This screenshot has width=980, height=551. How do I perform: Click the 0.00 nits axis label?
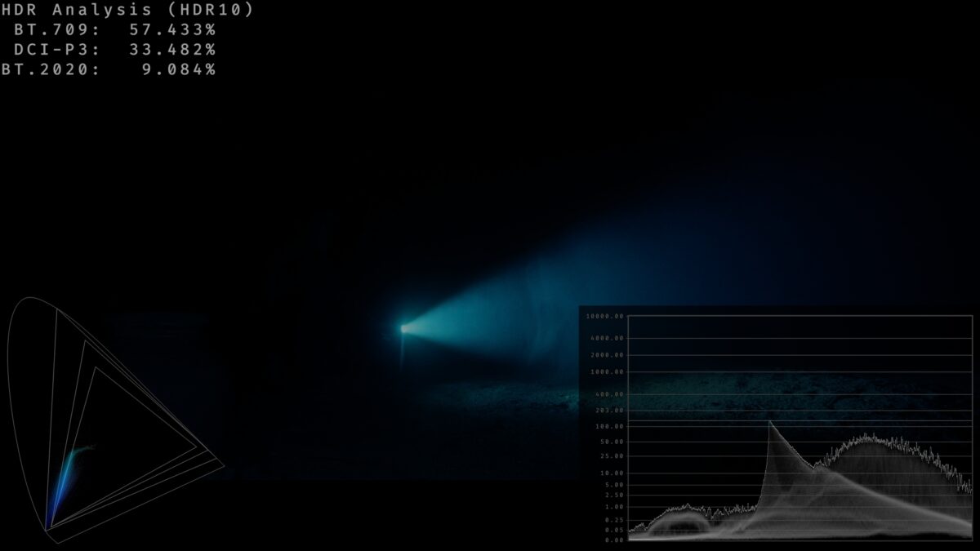tap(614, 540)
